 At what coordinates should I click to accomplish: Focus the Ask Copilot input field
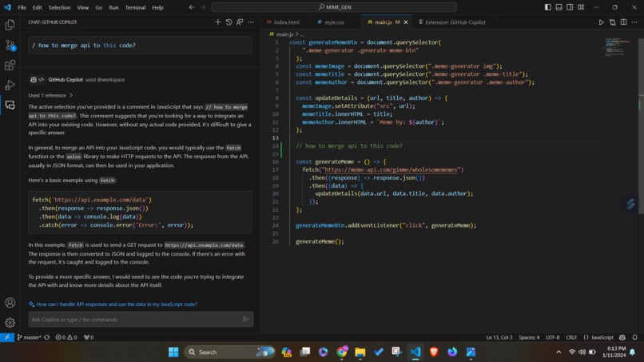[x=136, y=320]
